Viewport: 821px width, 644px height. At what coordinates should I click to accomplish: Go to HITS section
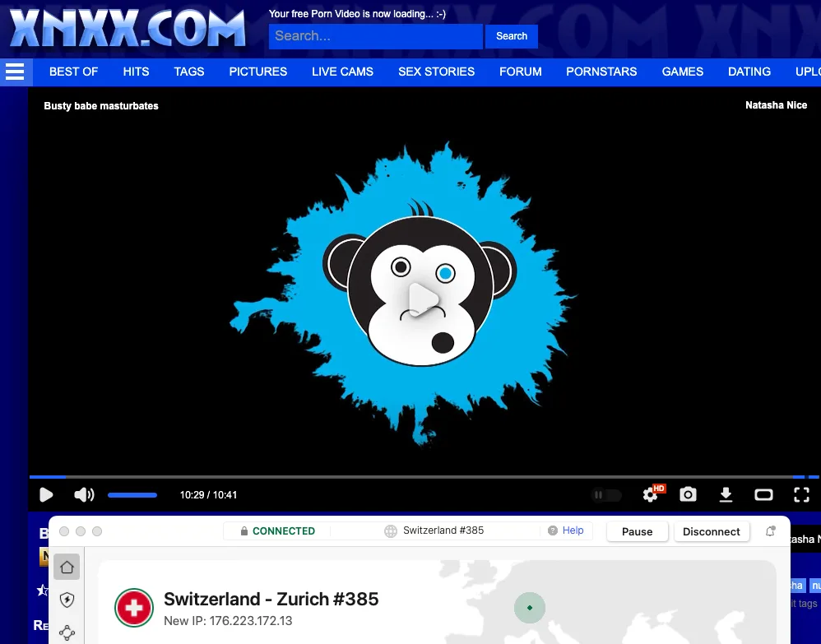pyautogui.click(x=136, y=72)
